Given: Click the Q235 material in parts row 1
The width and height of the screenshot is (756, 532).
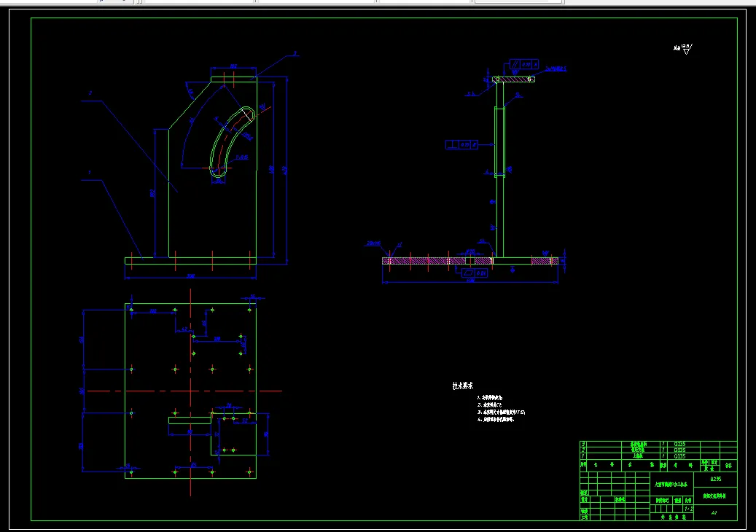Looking at the screenshot, I should [679, 456].
